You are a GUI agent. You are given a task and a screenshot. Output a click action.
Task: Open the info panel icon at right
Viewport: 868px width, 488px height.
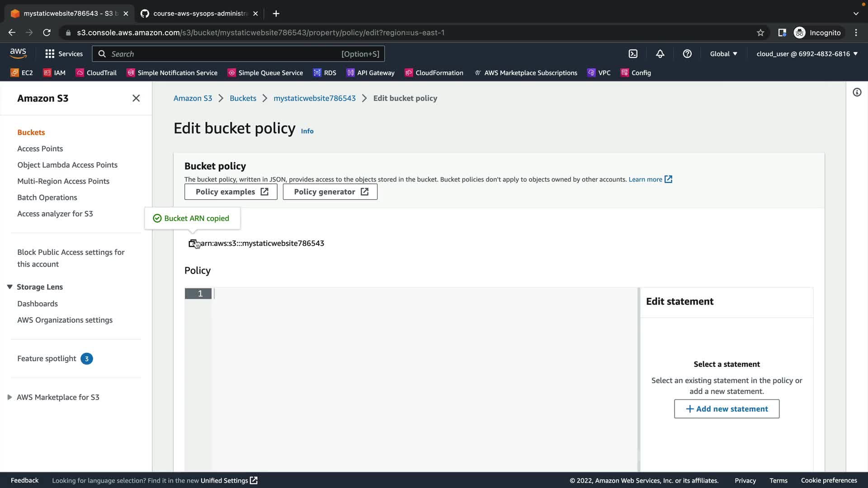[x=857, y=92]
